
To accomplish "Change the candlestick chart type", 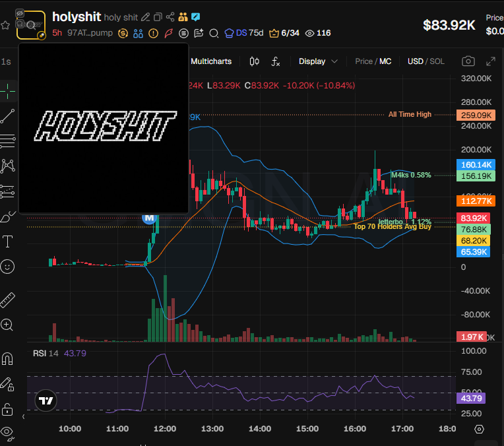I will click(x=254, y=61).
